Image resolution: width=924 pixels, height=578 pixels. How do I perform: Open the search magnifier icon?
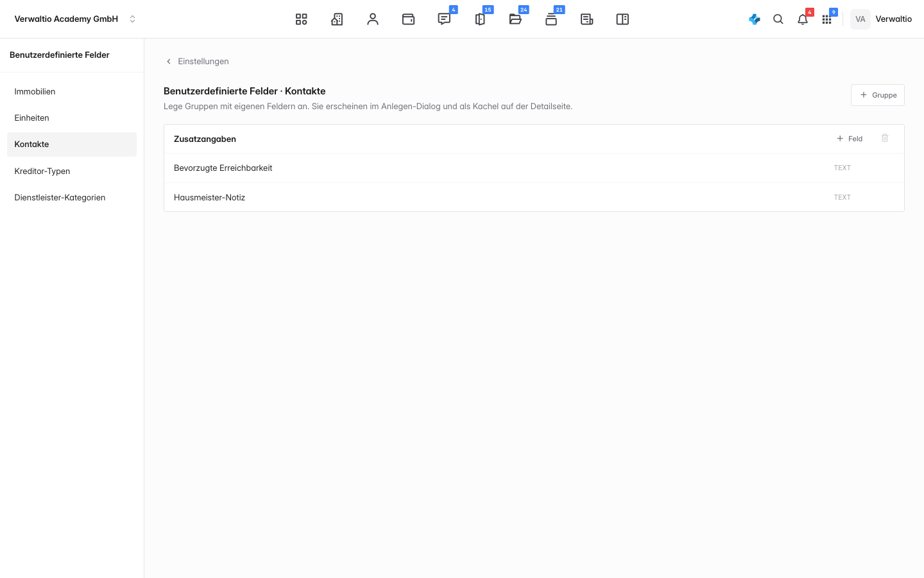click(778, 19)
